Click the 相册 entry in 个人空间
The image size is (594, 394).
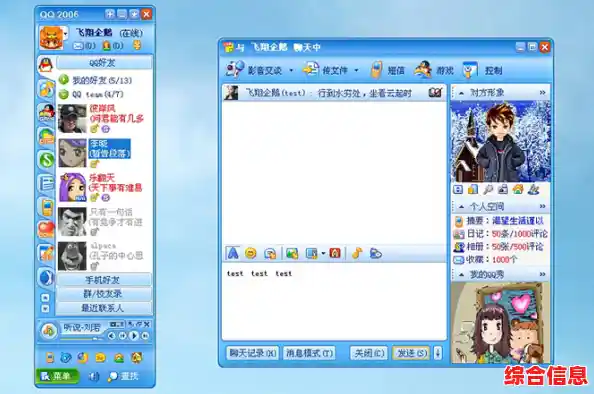coord(499,247)
